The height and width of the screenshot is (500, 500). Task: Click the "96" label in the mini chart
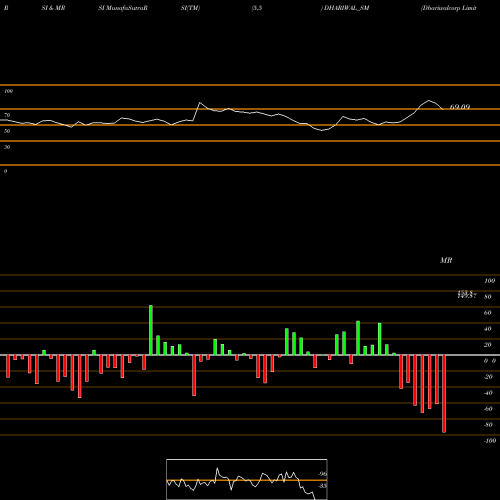[322, 474]
